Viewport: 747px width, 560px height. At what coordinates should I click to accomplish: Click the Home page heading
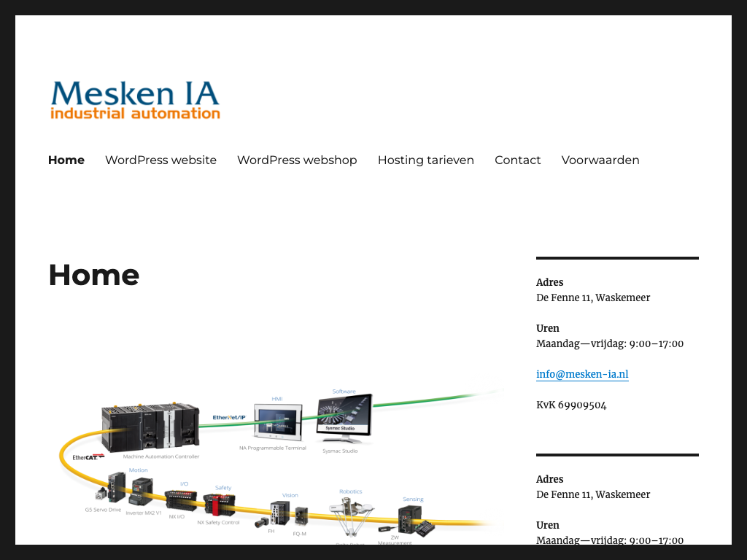[x=93, y=275]
